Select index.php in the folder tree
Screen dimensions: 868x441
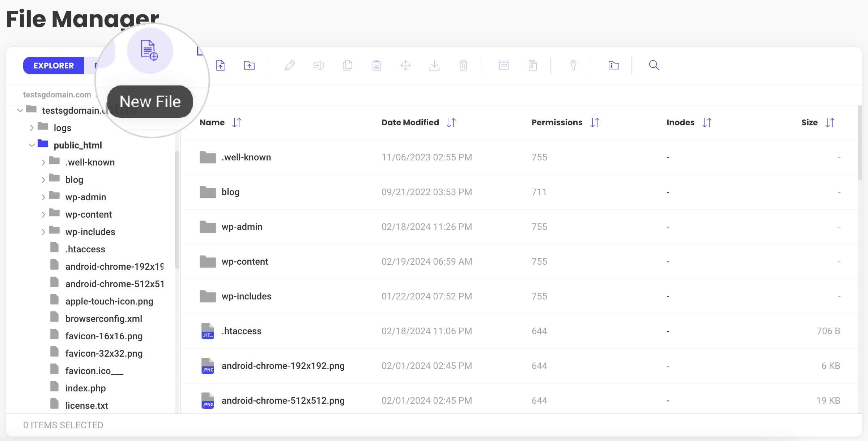point(85,388)
